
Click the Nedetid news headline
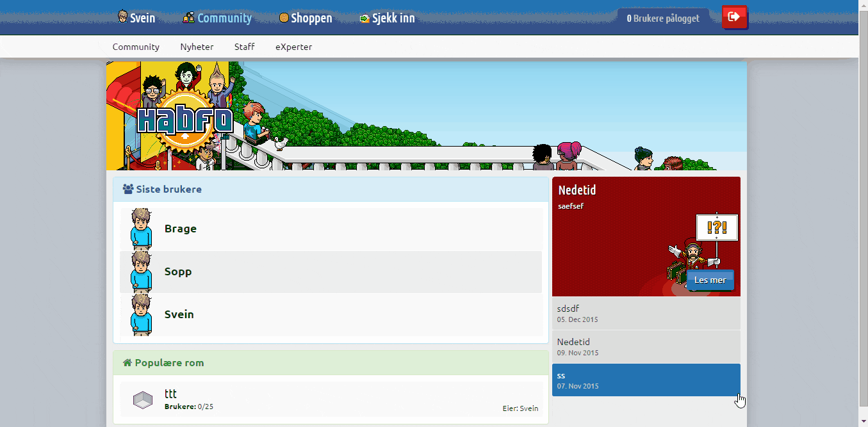(577, 190)
